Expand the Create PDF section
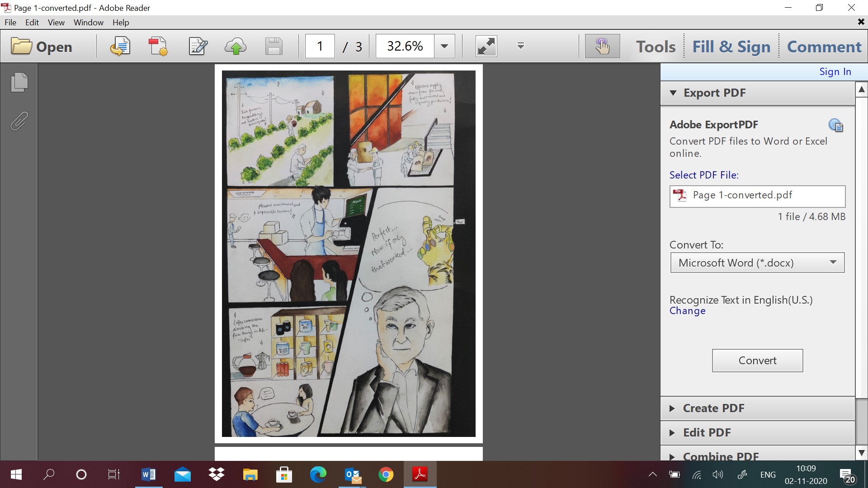Viewport: 868px width, 488px height. pos(758,408)
